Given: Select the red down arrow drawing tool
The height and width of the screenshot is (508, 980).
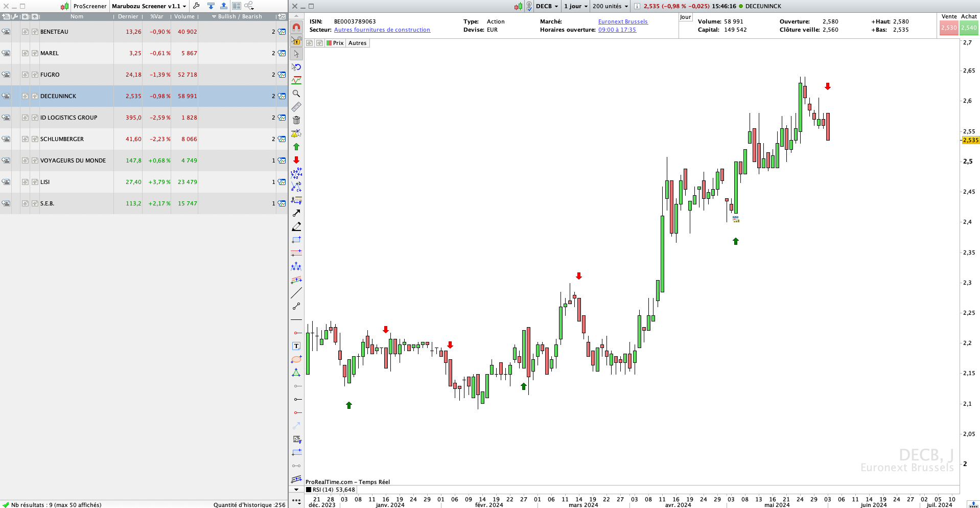Looking at the screenshot, I should 296,160.
